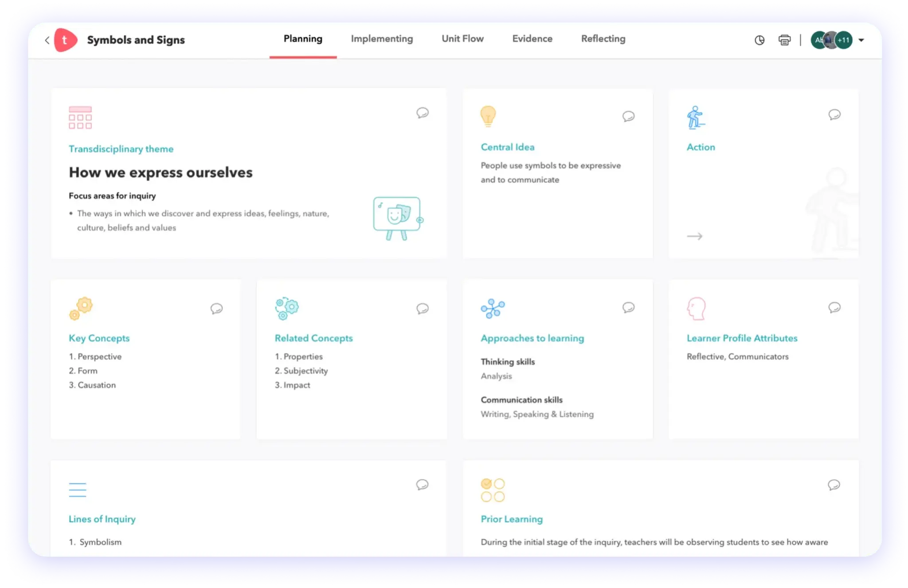
Task: Open comments on Prior Learning card
Action: (x=834, y=485)
